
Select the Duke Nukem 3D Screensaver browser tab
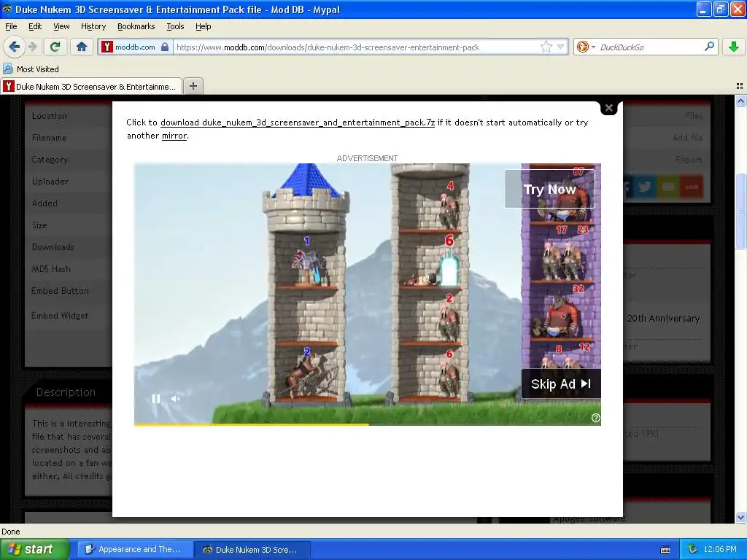[91, 86]
